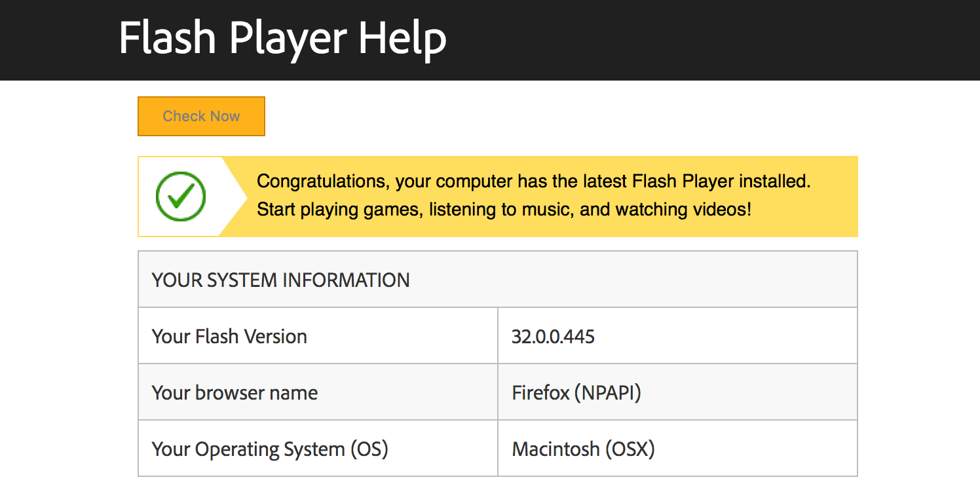The image size is (980, 490).
Task: Click the green checkmark success icon
Action: pyautogui.click(x=181, y=196)
